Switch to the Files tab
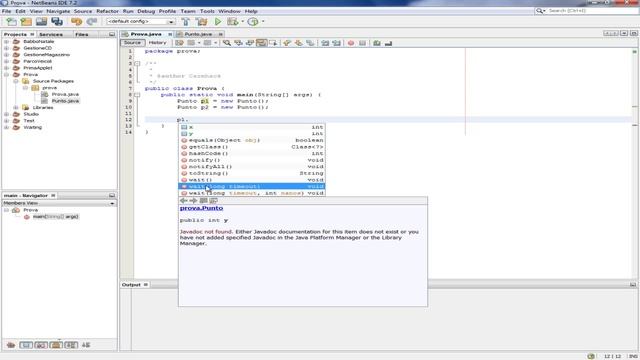The width and height of the screenshot is (640, 360). point(82,34)
